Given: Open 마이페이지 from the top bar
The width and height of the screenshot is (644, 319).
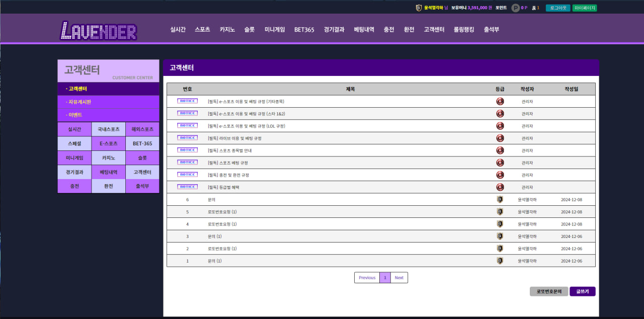Looking at the screenshot, I should pyautogui.click(x=585, y=8).
